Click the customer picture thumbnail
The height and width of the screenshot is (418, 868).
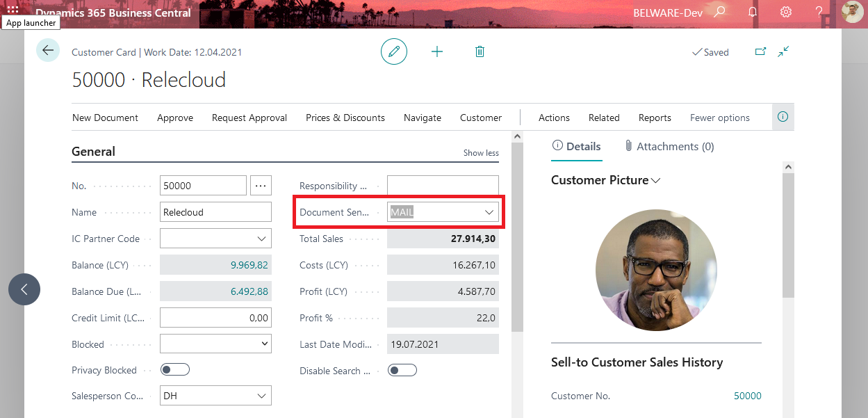(x=656, y=270)
